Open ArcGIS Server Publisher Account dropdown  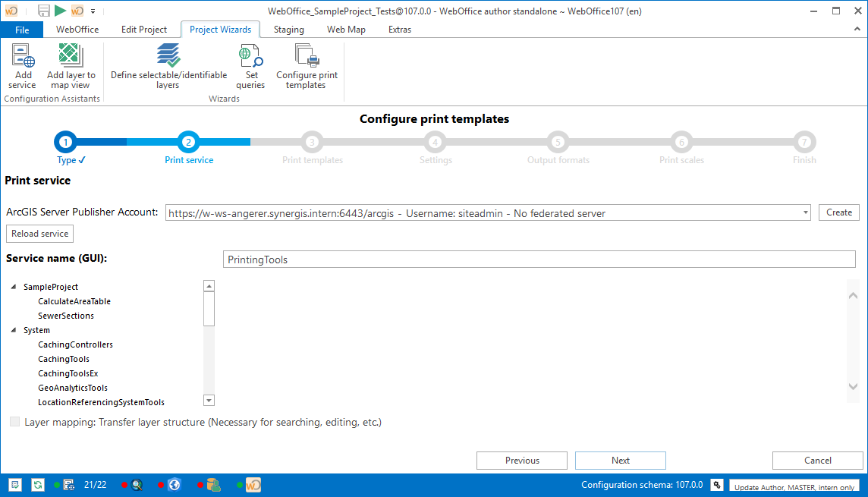(805, 213)
